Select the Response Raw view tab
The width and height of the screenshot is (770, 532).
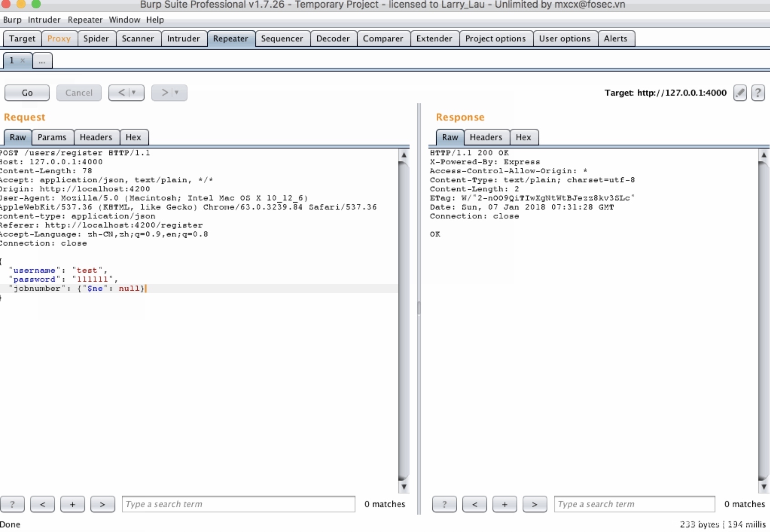pos(450,137)
